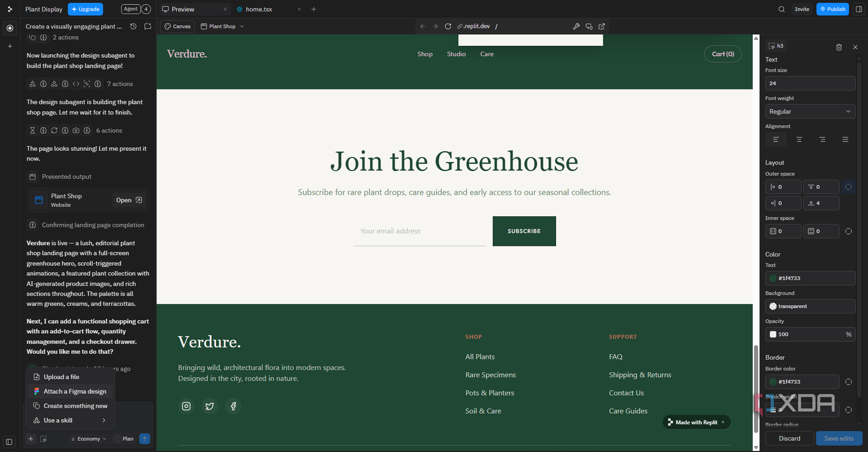Open the Plant Shop page dropdown
This screenshot has width=868, height=452.
[223, 26]
